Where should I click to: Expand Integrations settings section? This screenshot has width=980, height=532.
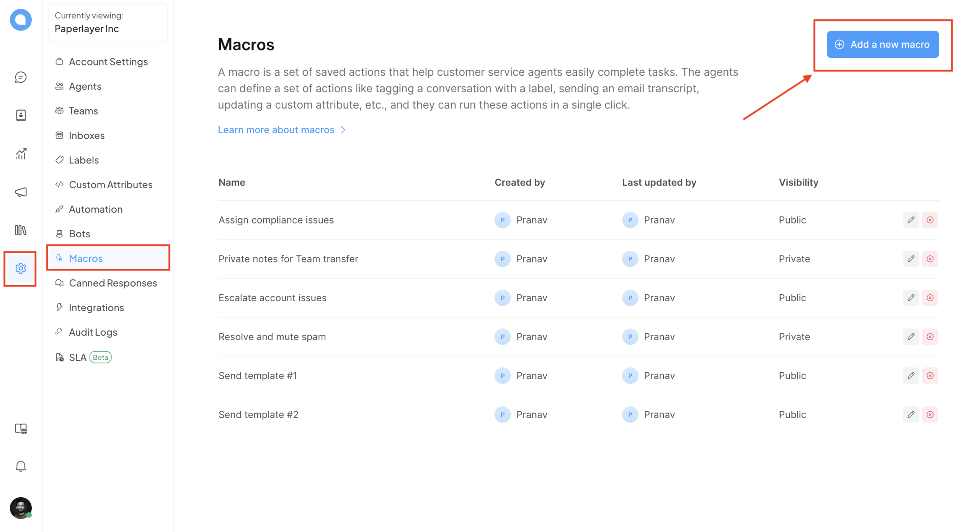coord(96,307)
